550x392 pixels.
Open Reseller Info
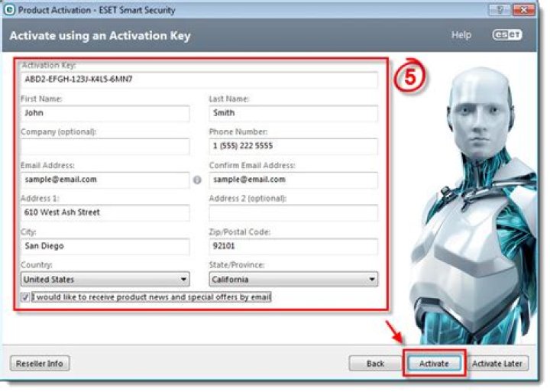(40, 363)
